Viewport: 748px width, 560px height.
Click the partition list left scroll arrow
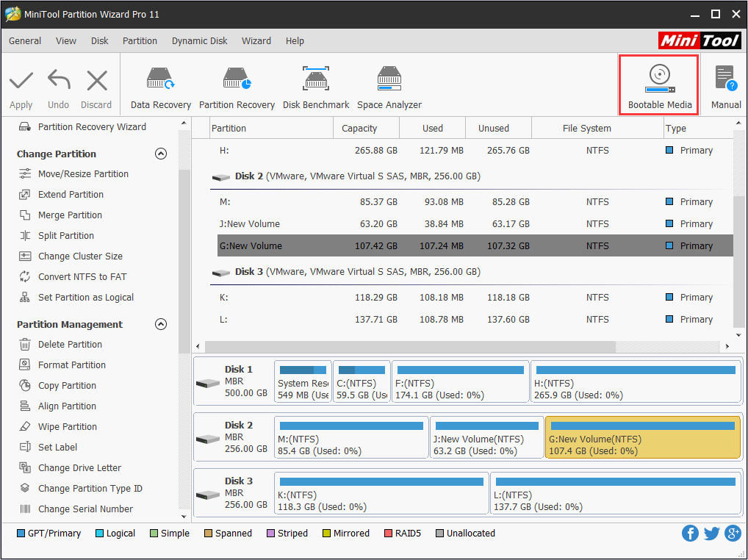tap(198, 346)
